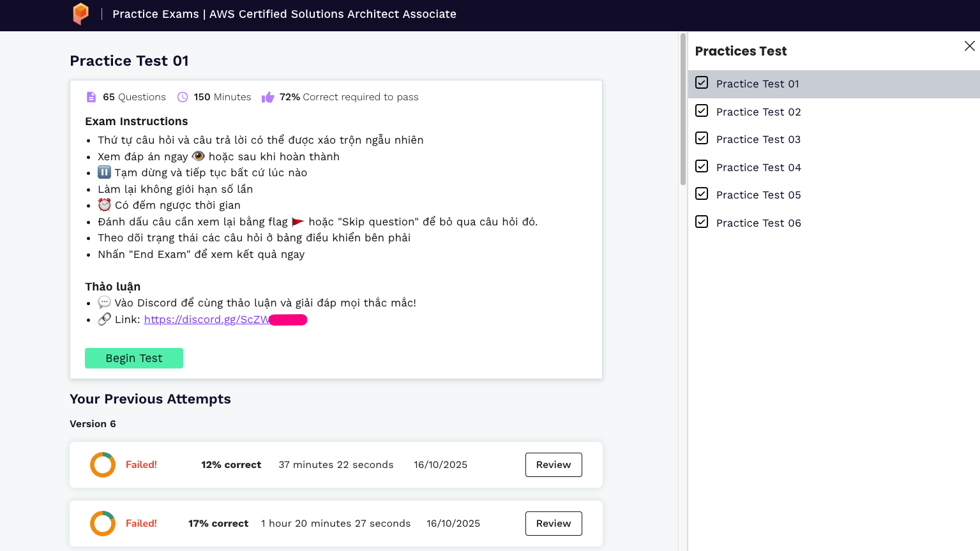Click the Practice Test 01 sidebar label
The image size is (980, 551).
[757, 84]
